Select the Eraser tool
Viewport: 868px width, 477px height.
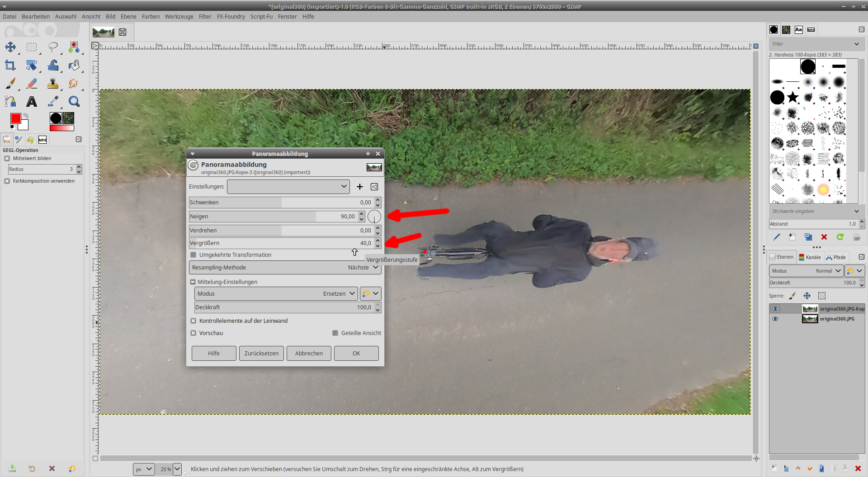(32, 84)
